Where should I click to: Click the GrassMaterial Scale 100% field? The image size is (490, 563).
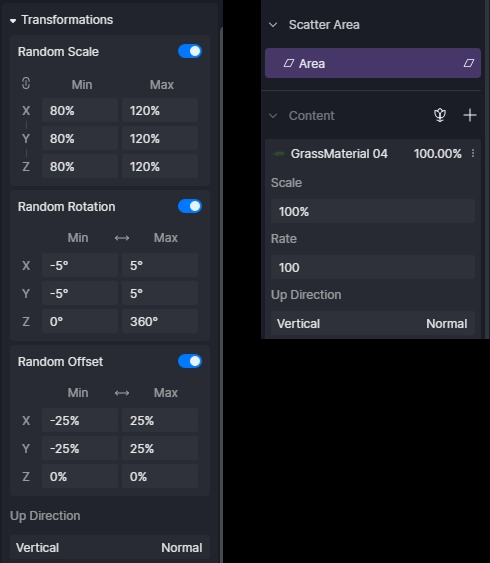(x=373, y=211)
